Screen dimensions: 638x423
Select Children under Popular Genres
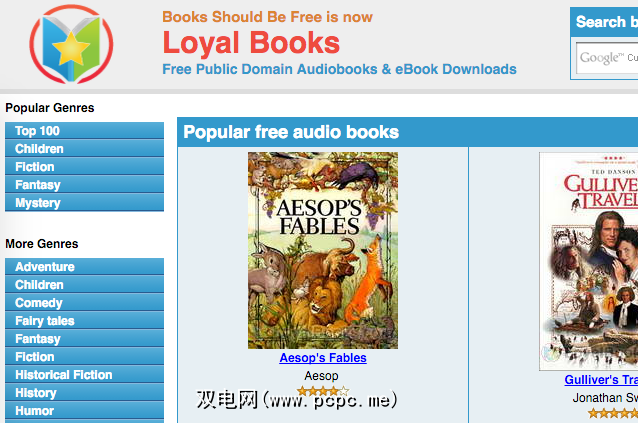tap(84, 148)
